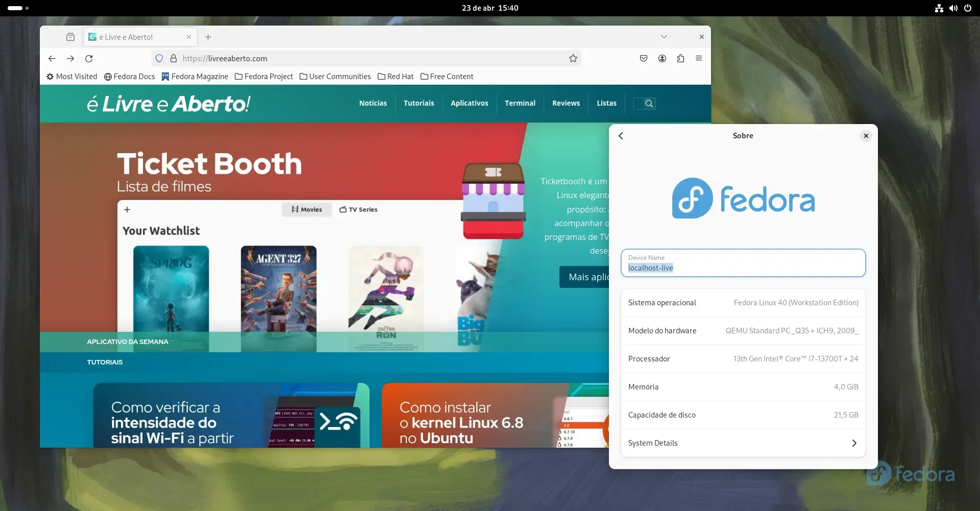
Task: Open GNOME Activities overview indicator
Action: 18,8
